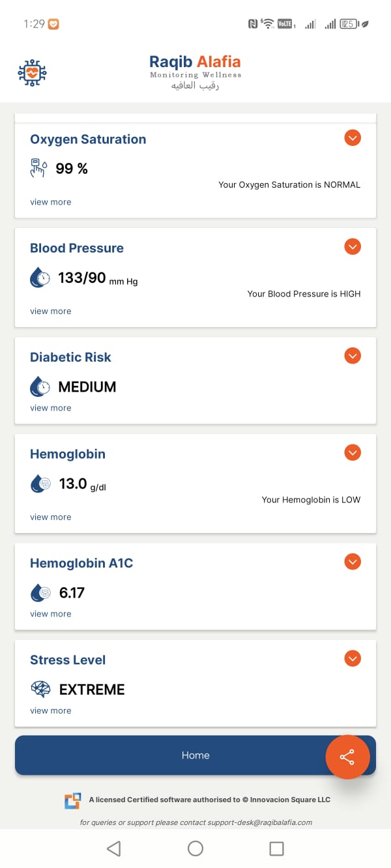Viewport: 391px width, 868px height.
Task: Open view more under Hemoglobin A1C
Action: [x=51, y=614]
